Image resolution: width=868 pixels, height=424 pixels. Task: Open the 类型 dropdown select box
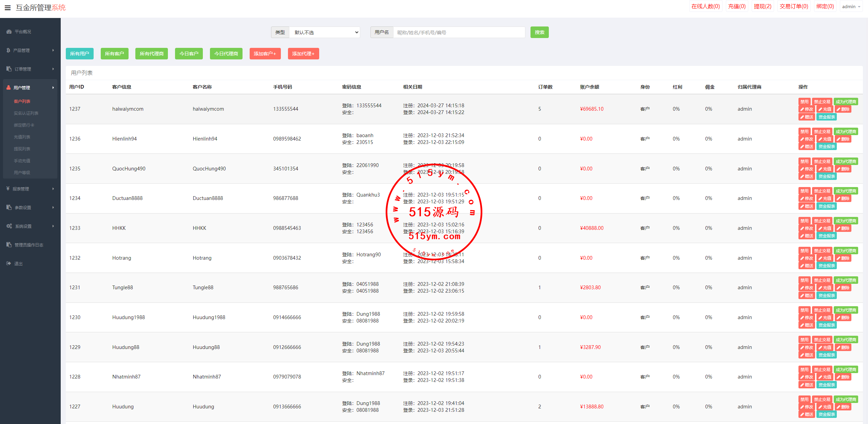click(325, 32)
